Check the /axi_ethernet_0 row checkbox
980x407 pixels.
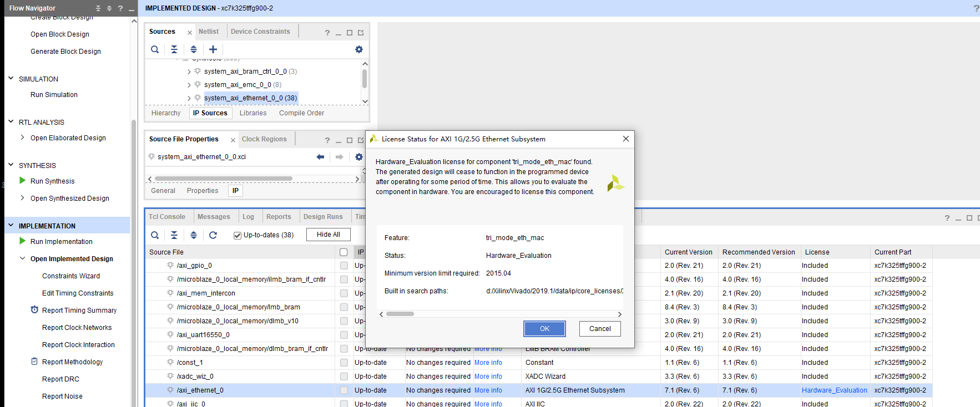click(x=344, y=390)
